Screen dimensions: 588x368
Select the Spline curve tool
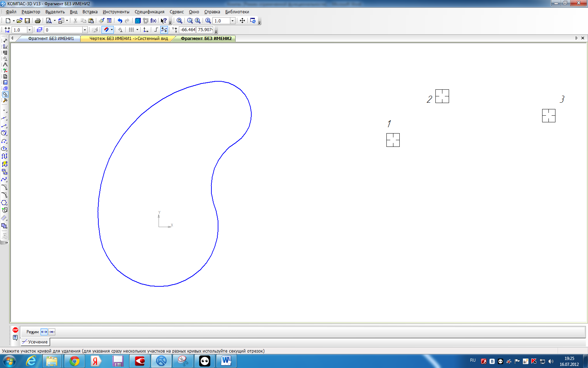point(4,179)
